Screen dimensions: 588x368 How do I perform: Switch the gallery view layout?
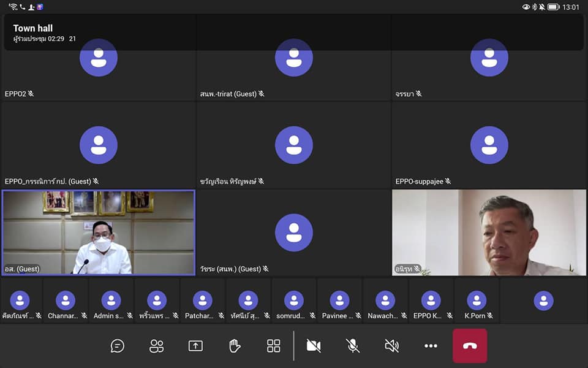coord(274,346)
